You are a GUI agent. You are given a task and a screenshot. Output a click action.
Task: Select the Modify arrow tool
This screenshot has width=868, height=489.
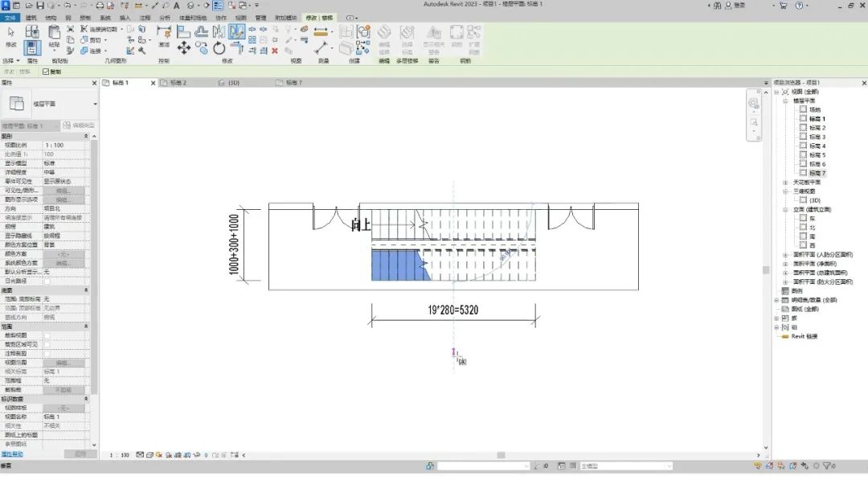pos(11,33)
